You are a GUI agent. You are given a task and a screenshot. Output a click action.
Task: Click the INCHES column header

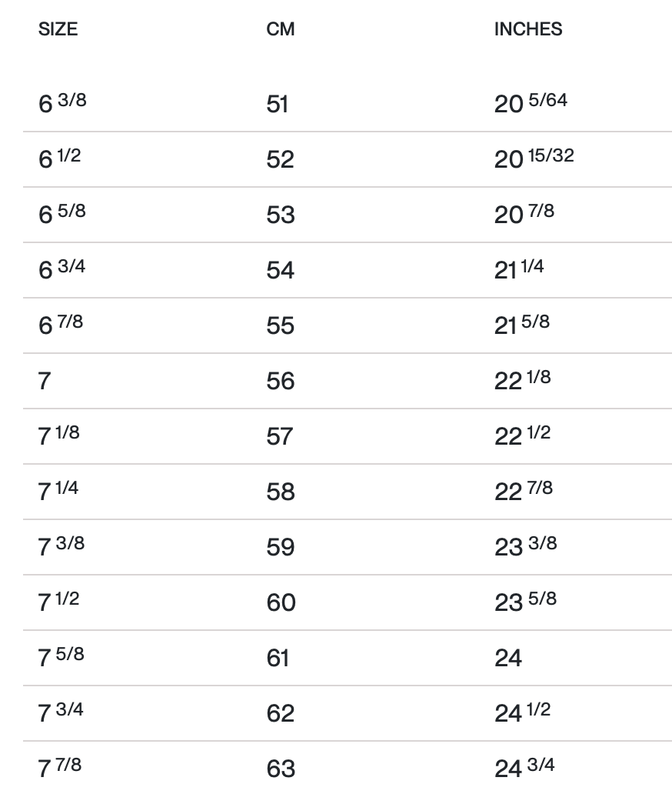click(528, 29)
